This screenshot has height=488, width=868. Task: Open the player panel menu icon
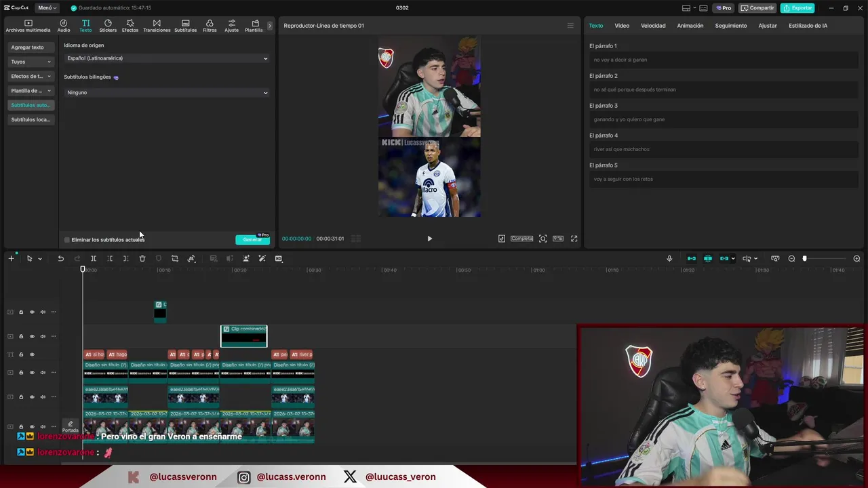570,26
